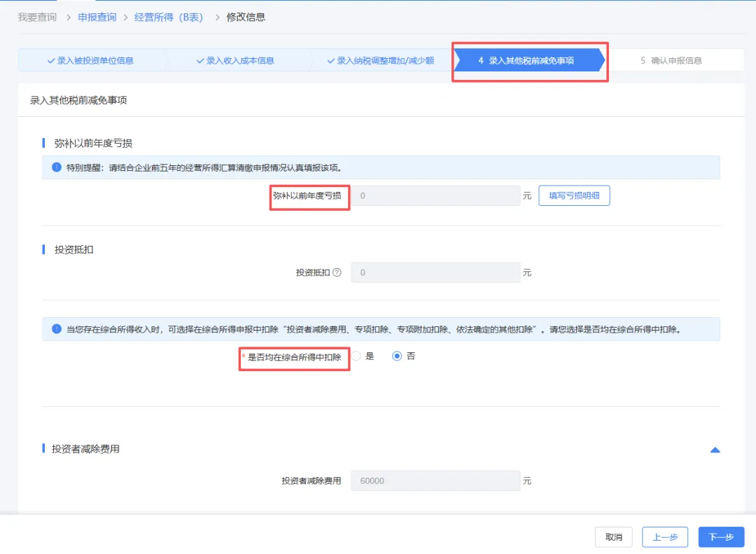Select 是 for 是否均在综合所得中扣除
Screen dimensions: 756x554
(356, 356)
